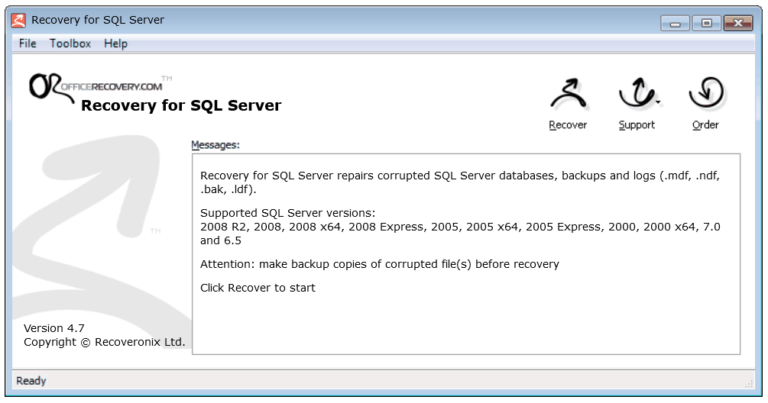Maximize the Recovery for SQL Server window
This screenshot has height=403, width=768.
[x=706, y=23]
